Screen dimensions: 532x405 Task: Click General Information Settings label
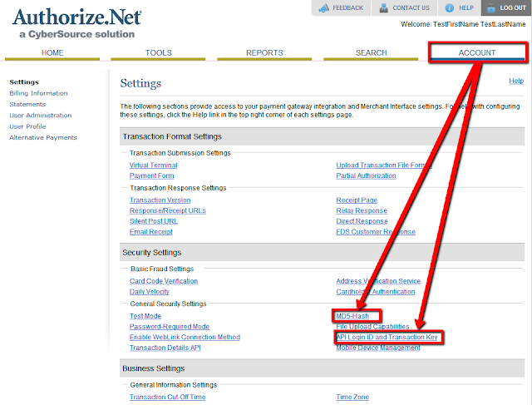point(174,385)
